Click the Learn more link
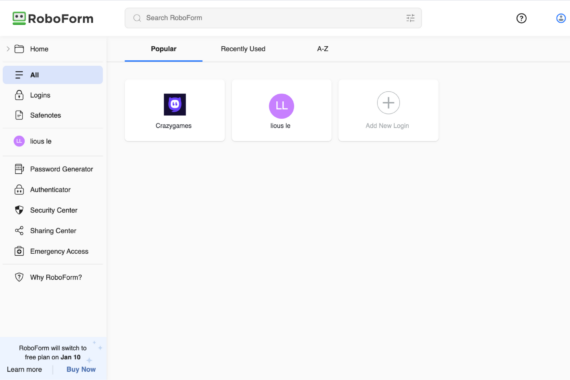Image resolution: width=570 pixels, height=380 pixels. (24, 369)
